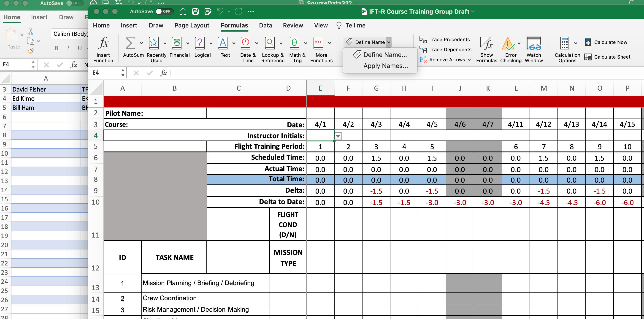
Task: Click the Name Box stepper arrows
Action: 123,73
